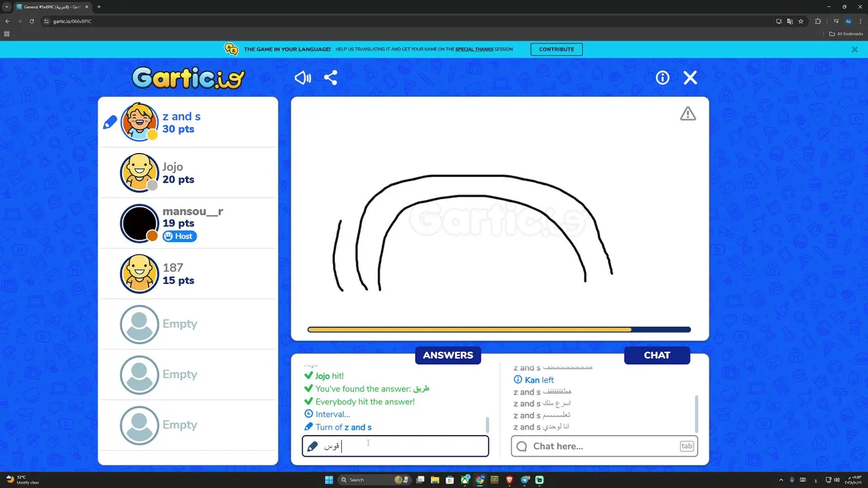Click 'Interval...' message

332,414
